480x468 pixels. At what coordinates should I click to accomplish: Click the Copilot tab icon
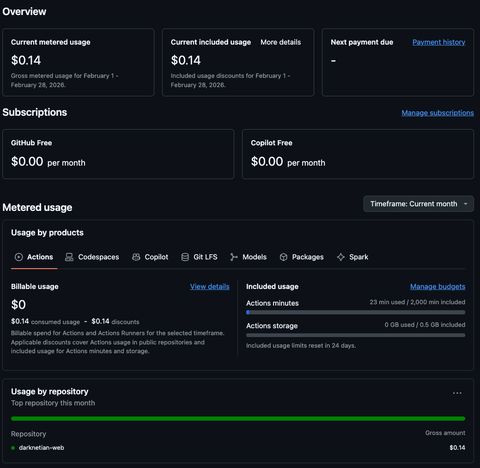[x=136, y=257]
